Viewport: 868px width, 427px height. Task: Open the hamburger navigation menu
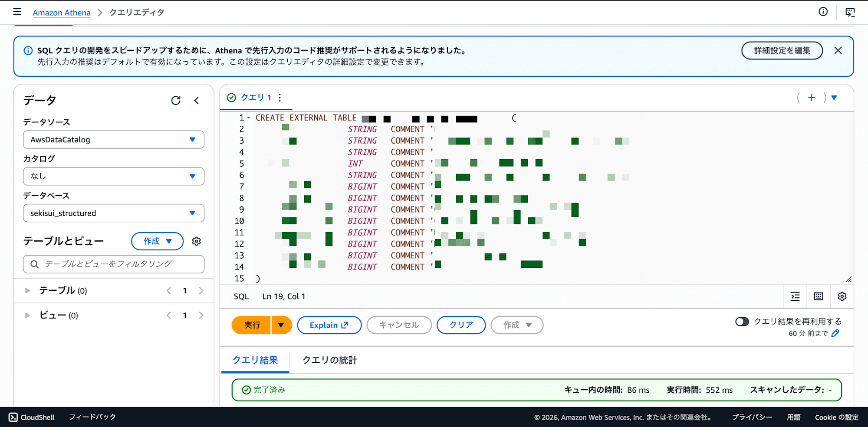[17, 12]
